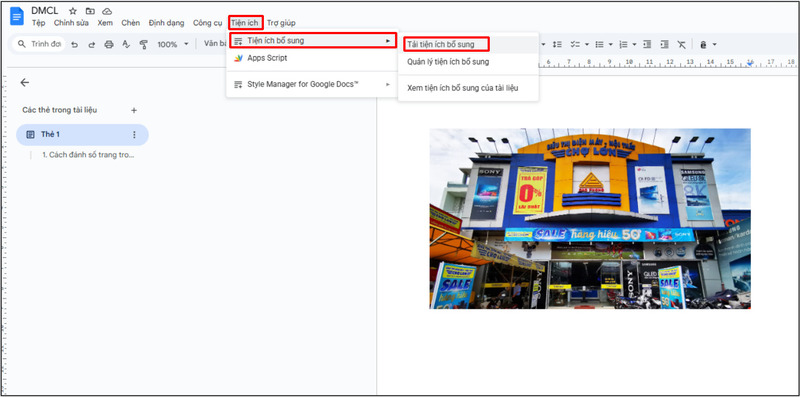This screenshot has height=397, width=800.
Task: Select the Paint format roller tool
Action: [143, 44]
